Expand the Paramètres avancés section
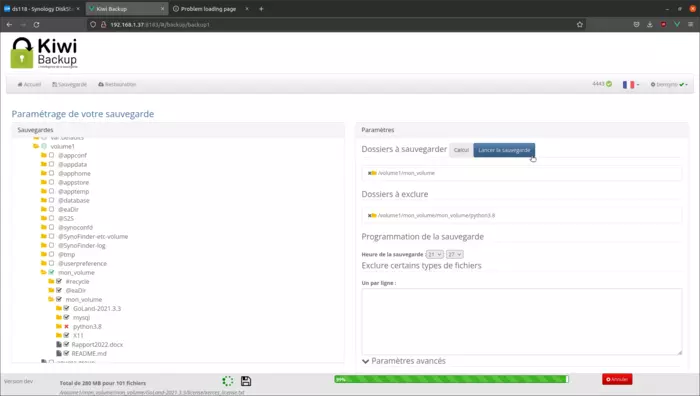This screenshot has width=700, height=396. (404, 361)
